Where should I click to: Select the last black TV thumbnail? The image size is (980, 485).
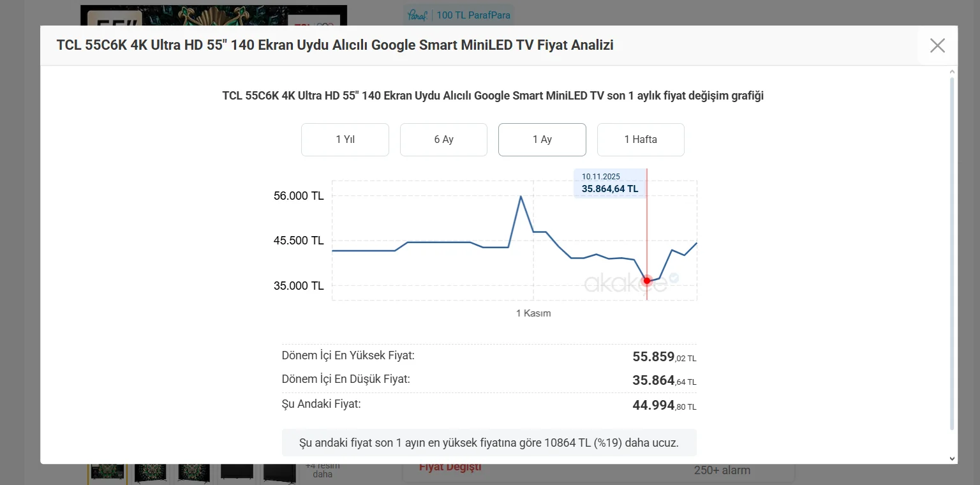[x=279, y=472]
